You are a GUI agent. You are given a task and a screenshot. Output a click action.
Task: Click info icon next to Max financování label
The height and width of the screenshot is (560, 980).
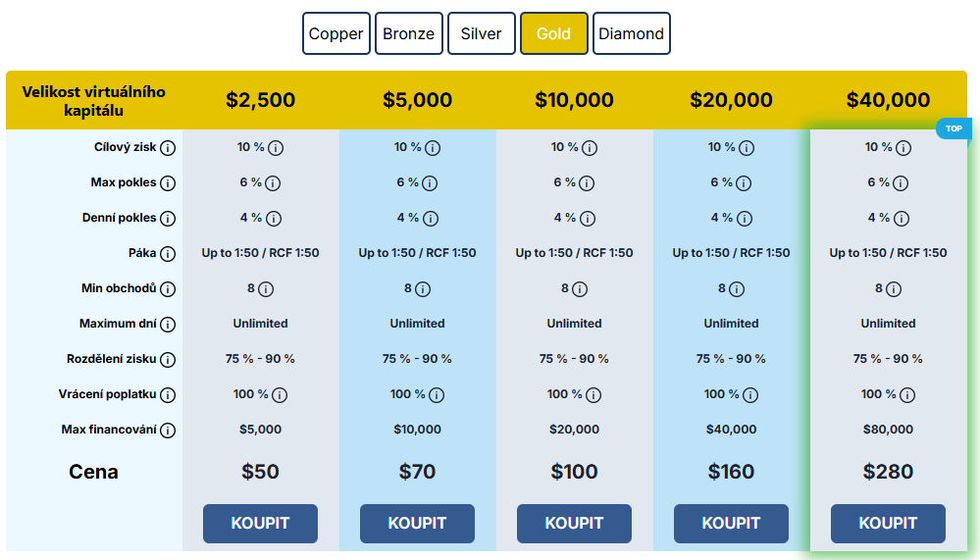click(168, 431)
